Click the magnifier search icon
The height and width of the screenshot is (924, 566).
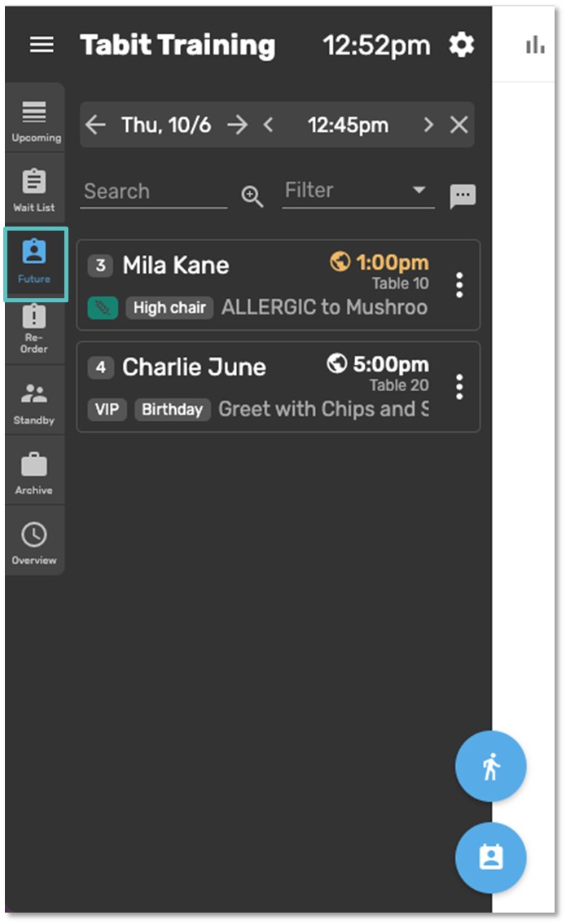tap(252, 196)
